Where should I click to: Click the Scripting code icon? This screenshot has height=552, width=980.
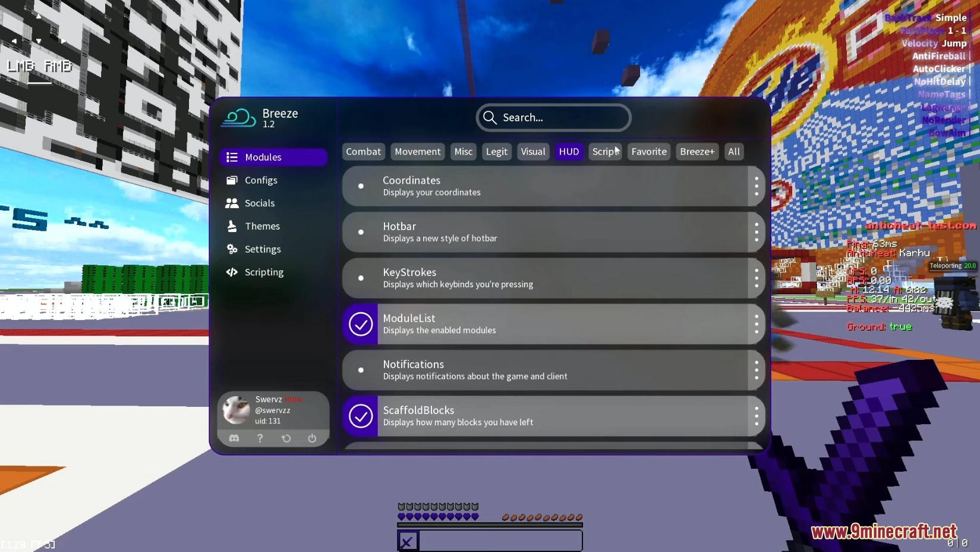(x=232, y=272)
